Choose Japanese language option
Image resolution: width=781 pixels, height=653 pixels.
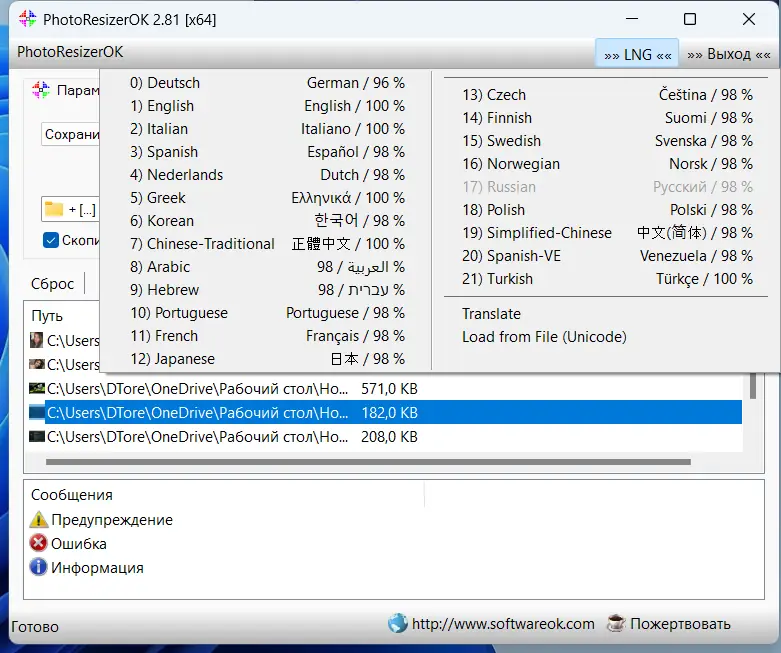click(x=267, y=359)
